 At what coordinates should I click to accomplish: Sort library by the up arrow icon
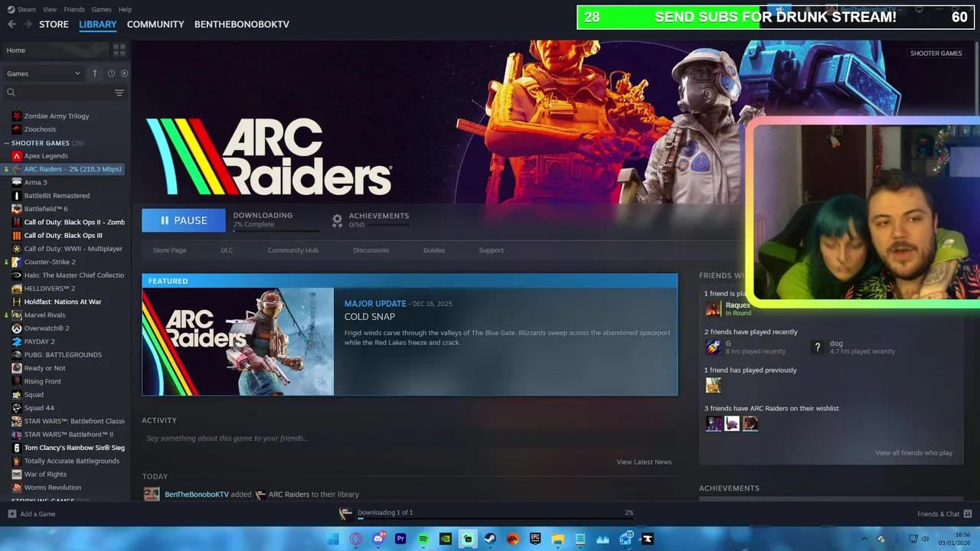coord(95,73)
